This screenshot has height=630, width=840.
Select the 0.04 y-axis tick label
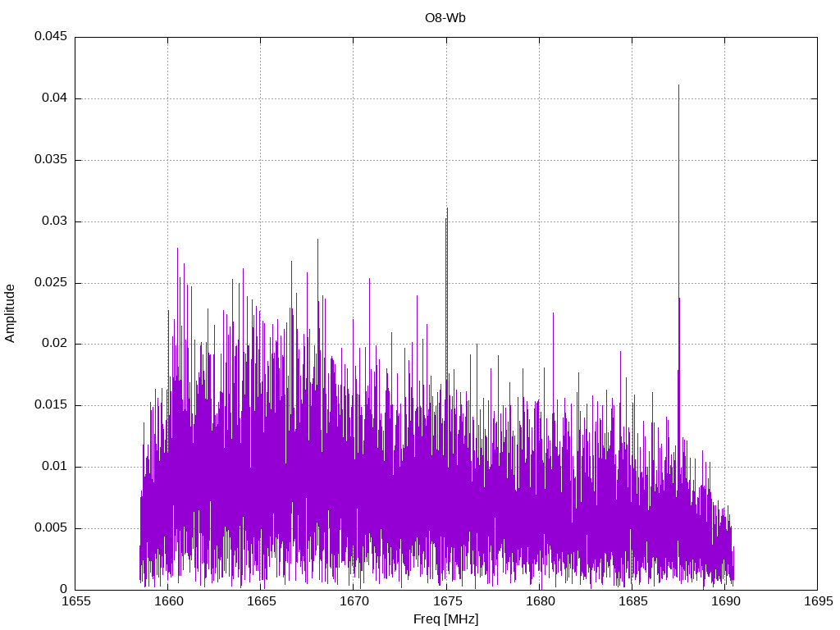[54, 98]
